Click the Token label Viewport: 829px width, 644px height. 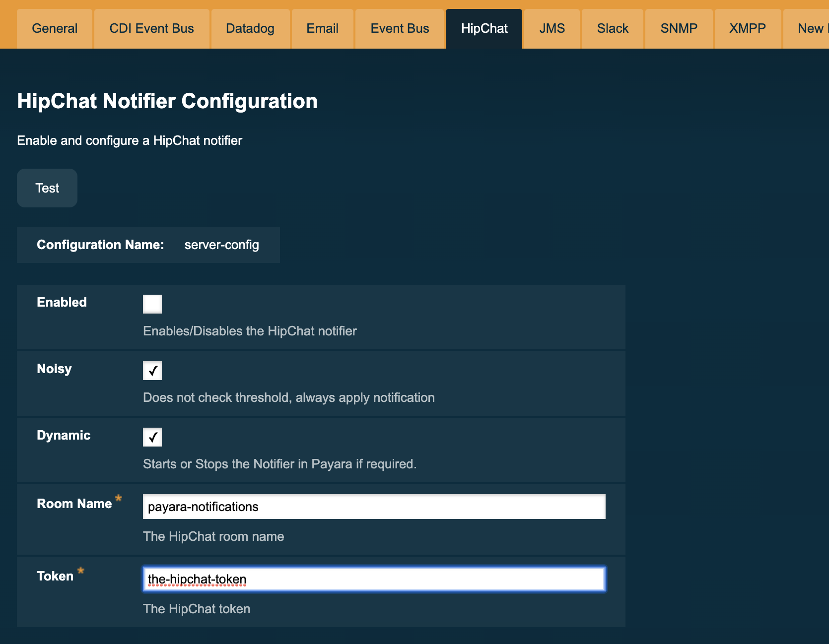point(55,576)
